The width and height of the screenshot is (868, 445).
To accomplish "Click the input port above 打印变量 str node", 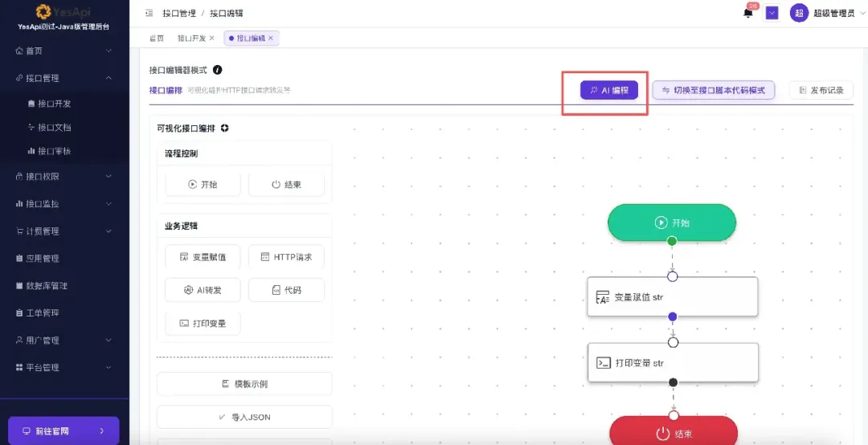I will [674, 343].
